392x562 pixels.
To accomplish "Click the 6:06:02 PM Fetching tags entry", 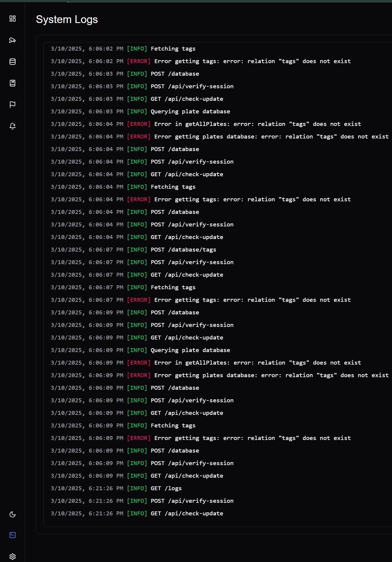I will 173,49.
